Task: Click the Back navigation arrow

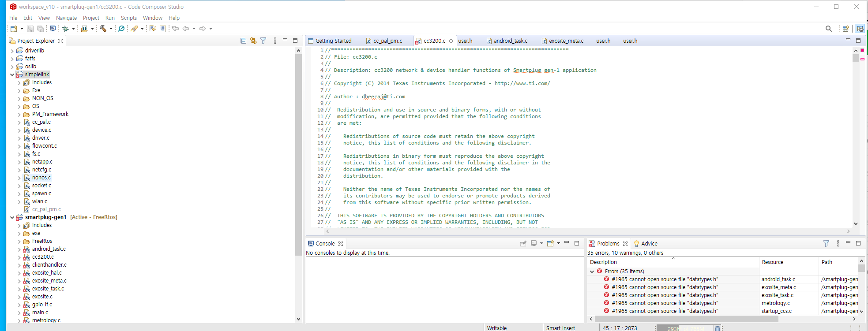Action: tap(186, 29)
